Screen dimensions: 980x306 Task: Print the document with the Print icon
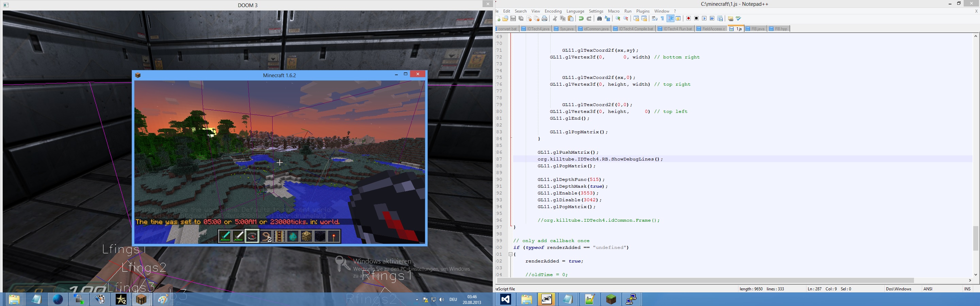point(544,18)
